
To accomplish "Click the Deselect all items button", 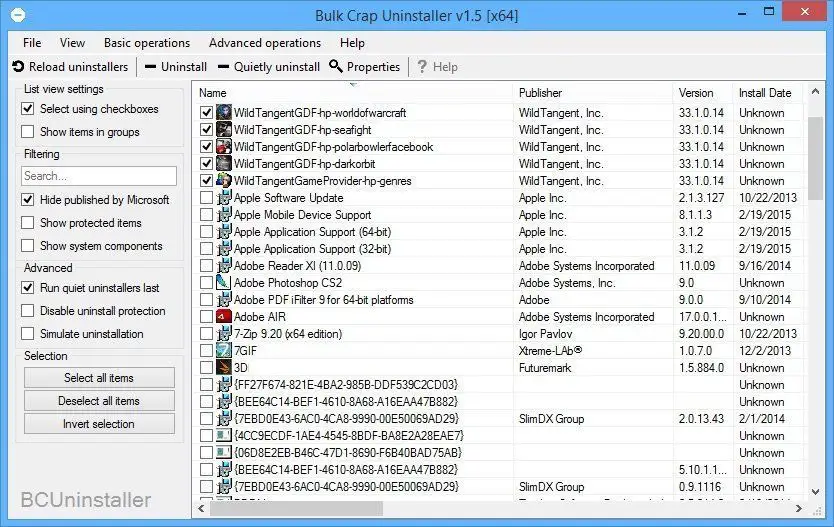I will coord(99,400).
